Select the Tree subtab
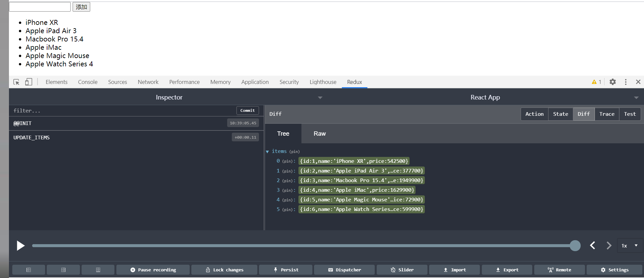 [x=283, y=134]
